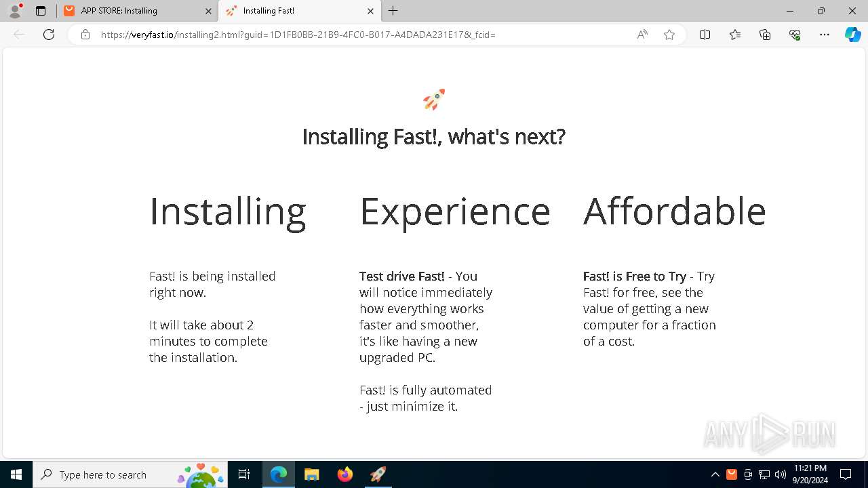Click the 'Fast! is Free to Try' text
Viewport: 868px width, 488px height.
(635, 277)
